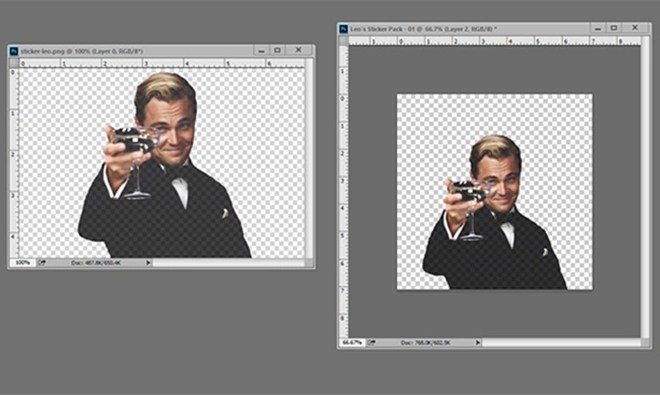
Task: Close the Leo's Sticker Pack document window
Action: click(635, 28)
